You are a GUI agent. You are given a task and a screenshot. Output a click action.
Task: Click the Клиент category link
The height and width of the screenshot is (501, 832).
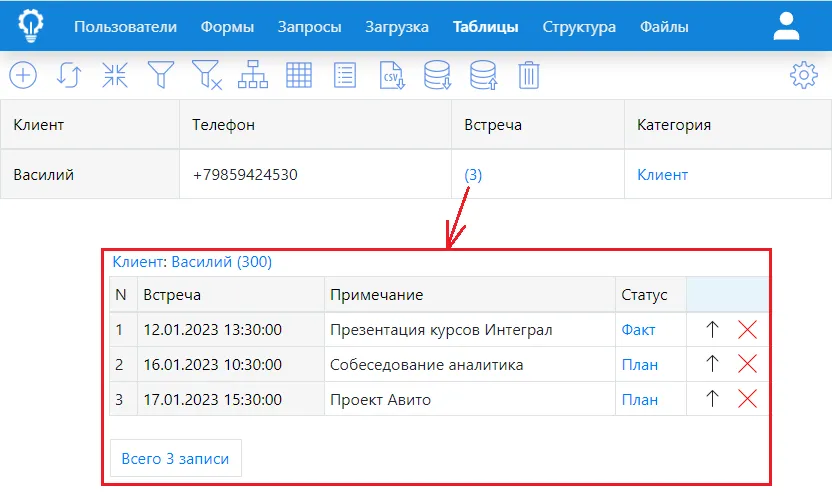click(x=662, y=175)
